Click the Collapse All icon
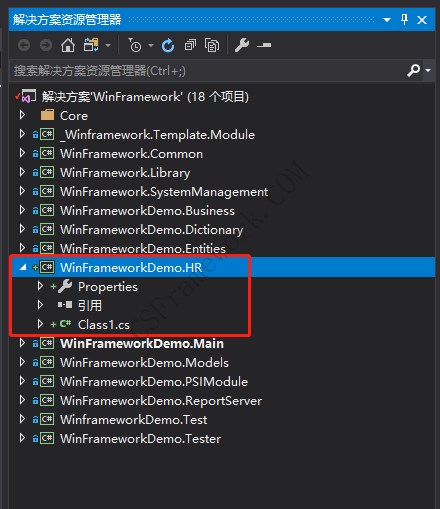Image resolution: width=440 pixels, height=509 pixels. (x=190, y=45)
